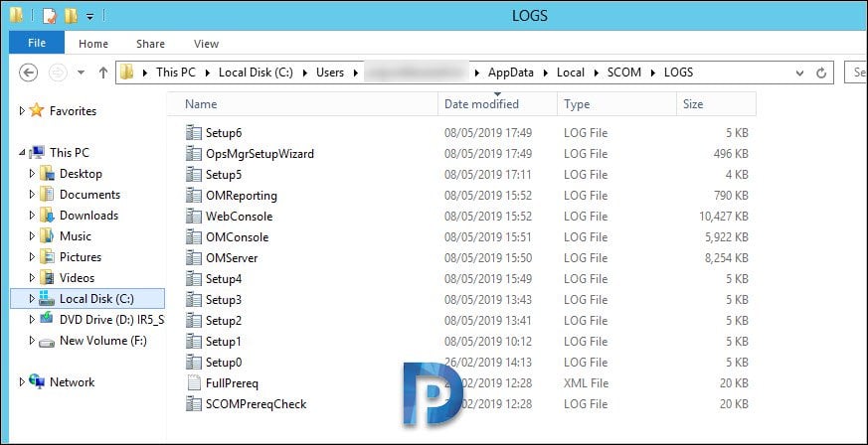Click date 08/05/2019 17:11
The width and height of the screenshot is (868, 445).
488,175
